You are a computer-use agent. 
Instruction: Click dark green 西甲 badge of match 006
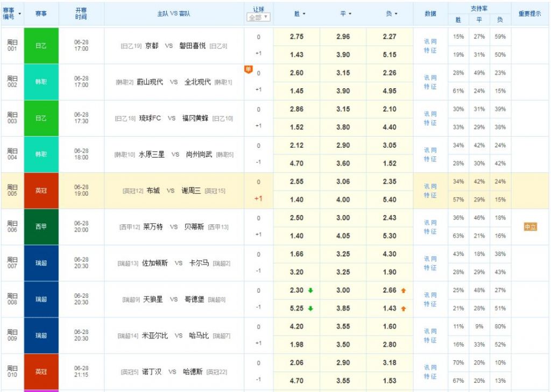41,227
